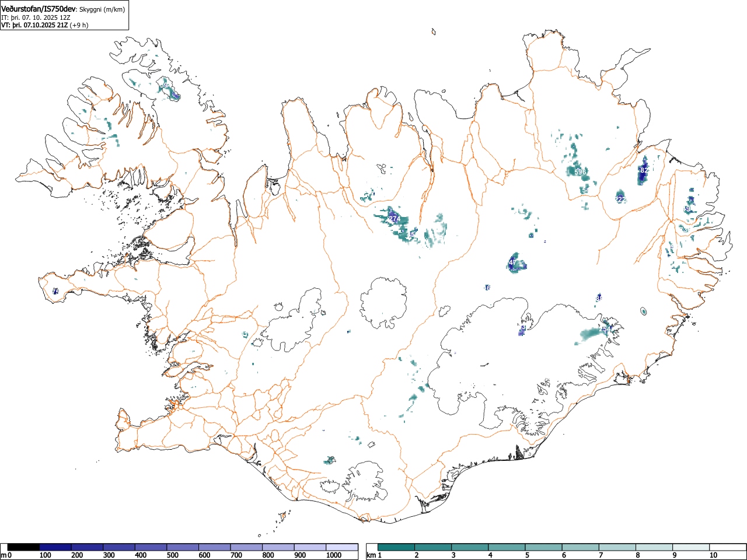
Task: Click the '254' value near the glacier
Action: tap(605, 330)
